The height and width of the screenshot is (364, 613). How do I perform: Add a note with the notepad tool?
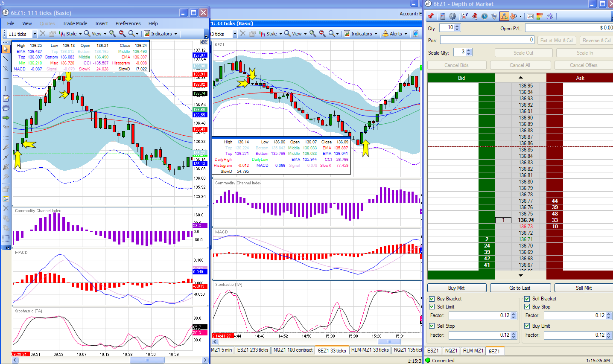click(6, 98)
